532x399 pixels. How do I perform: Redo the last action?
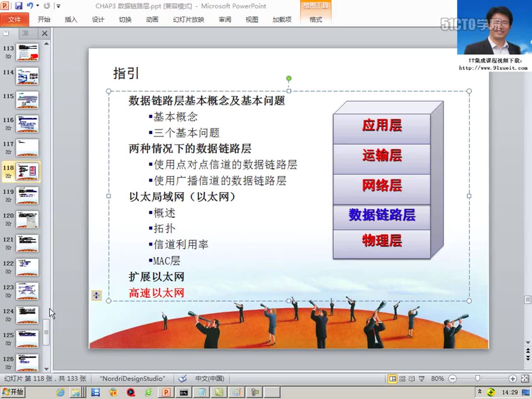[x=47, y=6]
